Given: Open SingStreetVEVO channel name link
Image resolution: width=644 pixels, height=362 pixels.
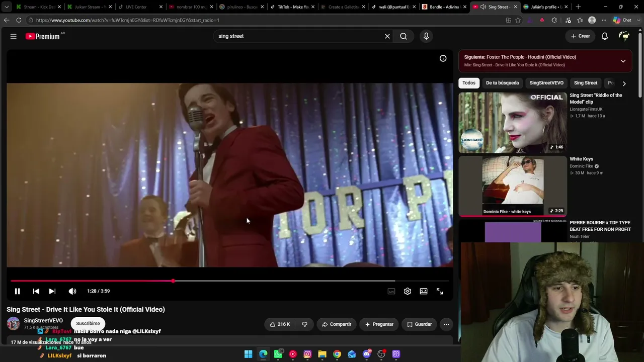Looking at the screenshot, I should 43,320.
